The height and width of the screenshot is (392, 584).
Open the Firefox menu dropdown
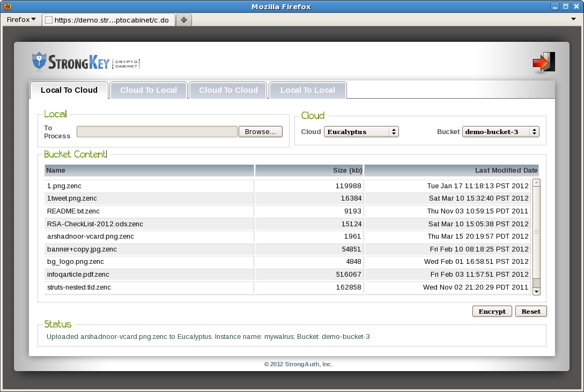pos(20,19)
